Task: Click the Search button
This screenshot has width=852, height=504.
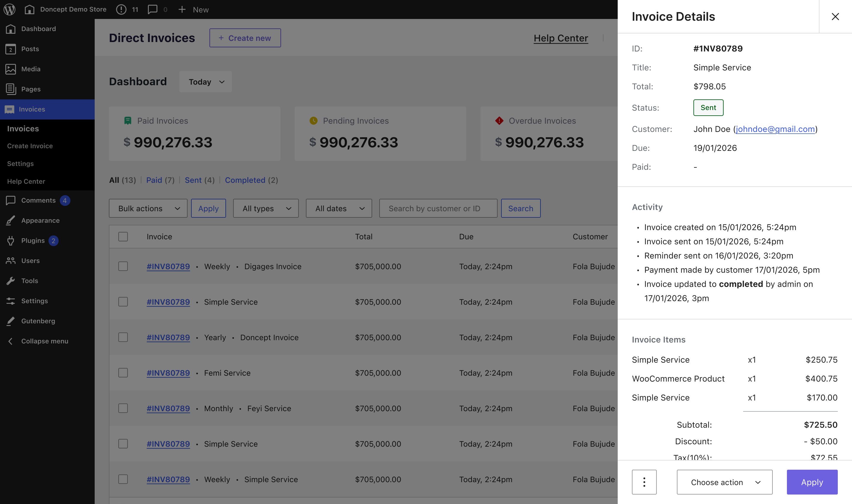Action: click(x=521, y=208)
